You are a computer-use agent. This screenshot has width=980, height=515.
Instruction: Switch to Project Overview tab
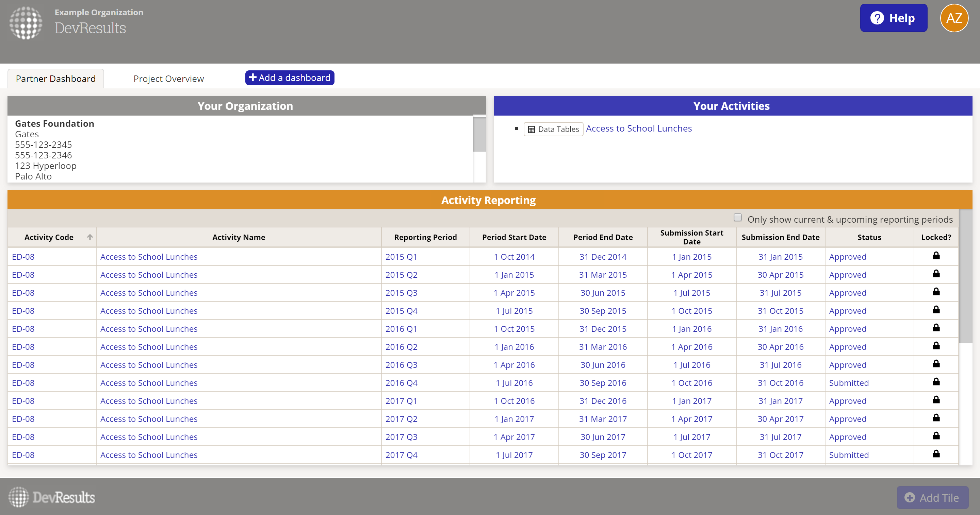(x=168, y=79)
